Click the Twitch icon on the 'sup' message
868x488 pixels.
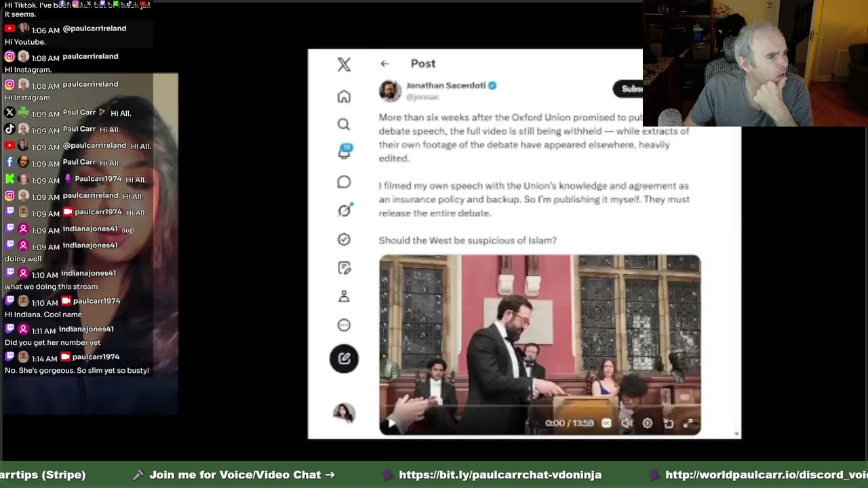click(9, 229)
